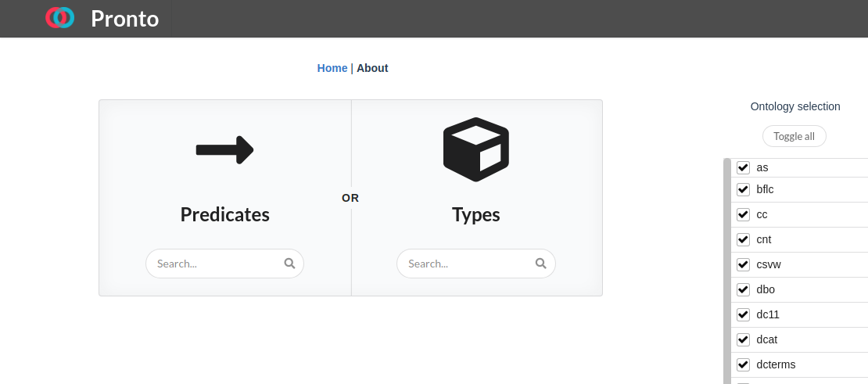This screenshot has height=384, width=868.
Task: Click the Pronto logo icon
Action: (59, 18)
